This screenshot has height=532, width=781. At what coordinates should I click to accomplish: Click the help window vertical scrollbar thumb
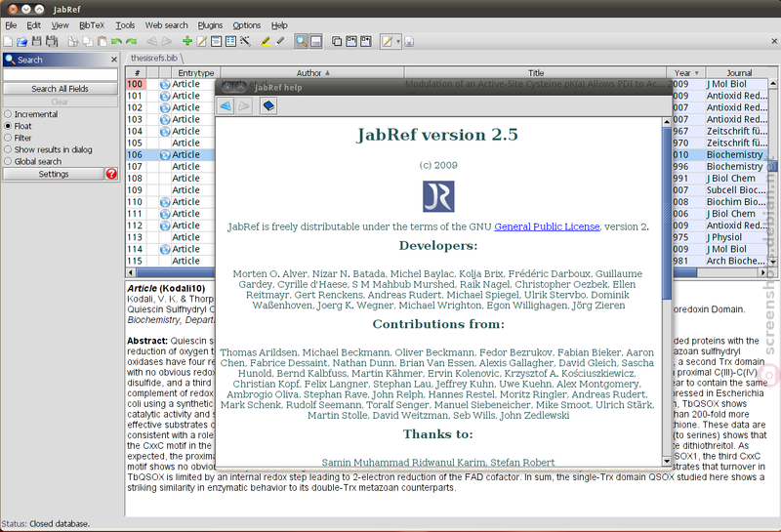pos(667,213)
